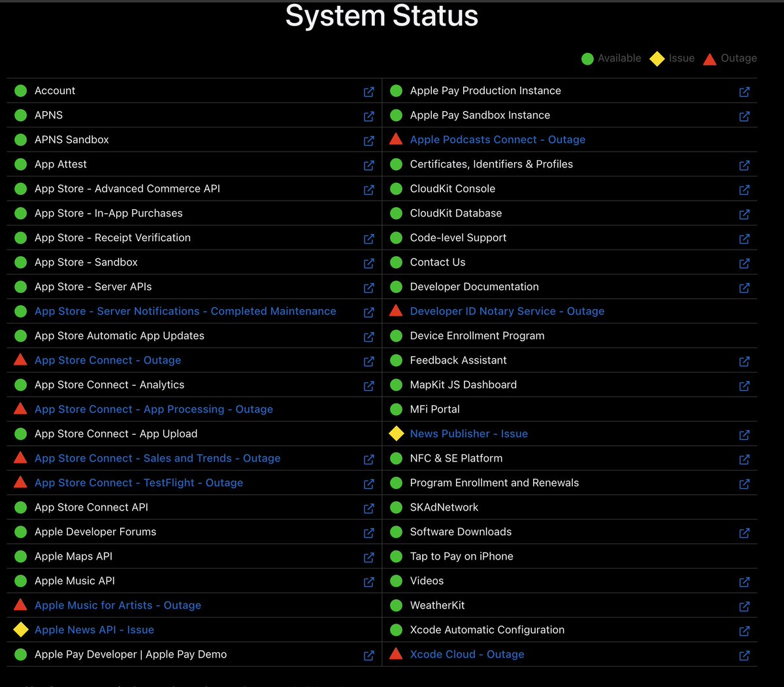Click the System Status heading

tap(382, 16)
